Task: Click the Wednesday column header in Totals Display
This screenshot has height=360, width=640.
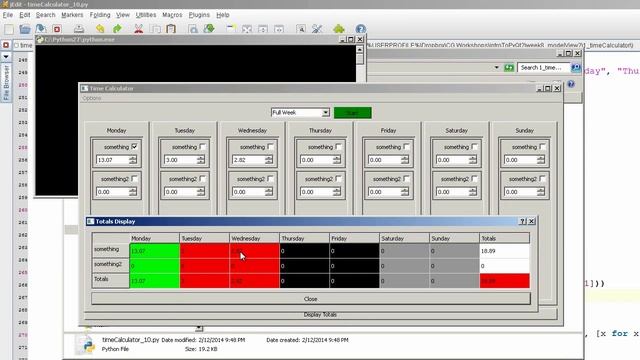Action: coord(254,238)
